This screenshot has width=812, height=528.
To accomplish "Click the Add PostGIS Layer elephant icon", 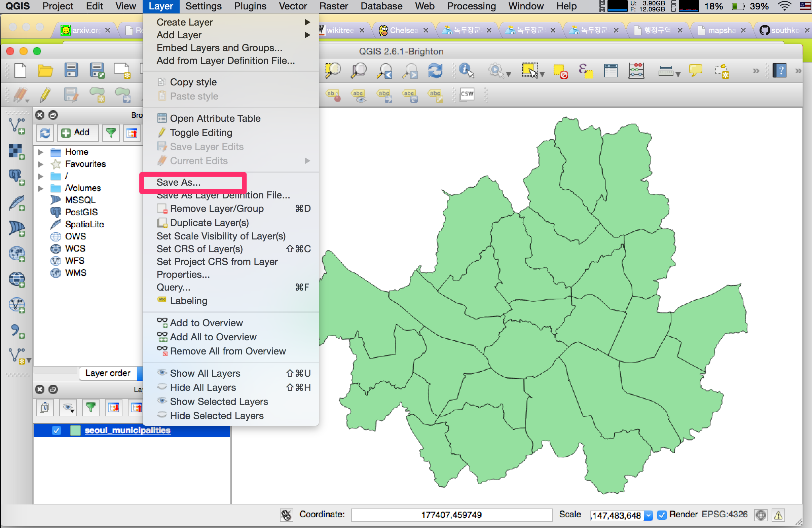I will point(16,177).
